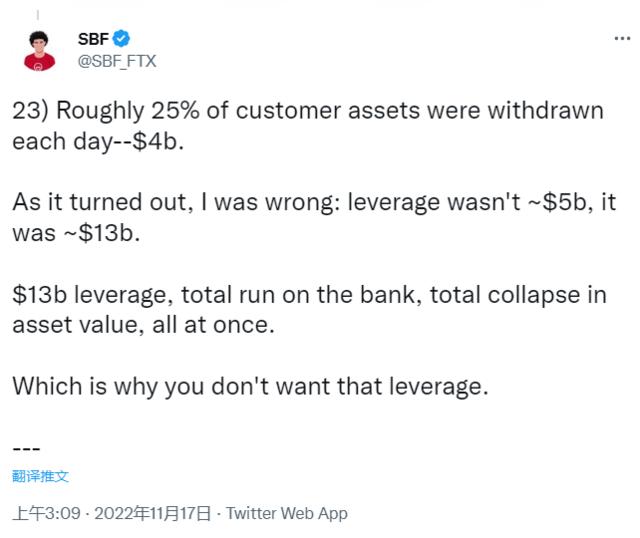Visit the @SBF_FTX handle link
Viewport: 640px width, 538px height.
(117, 60)
